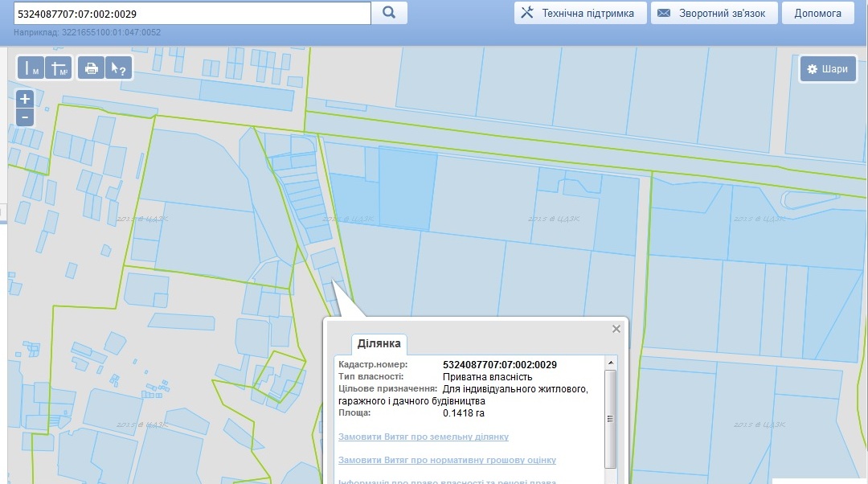The width and height of the screenshot is (868, 484).
Task: Click the Площа label
Action: pyautogui.click(x=355, y=412)
